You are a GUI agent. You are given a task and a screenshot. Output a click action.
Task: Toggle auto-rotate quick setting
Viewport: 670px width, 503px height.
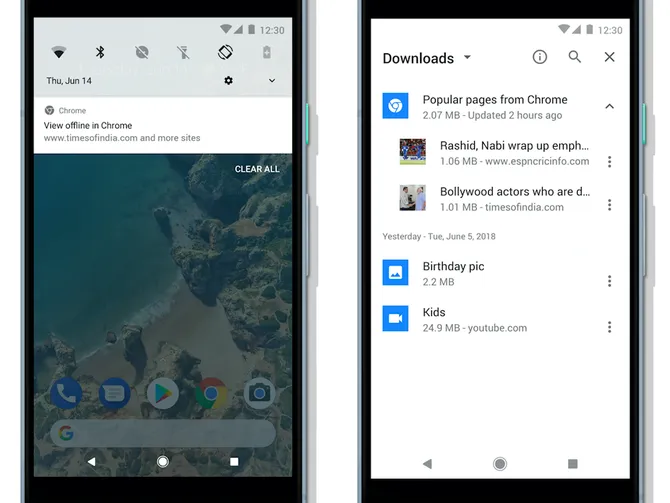click(x=225, y=52)
